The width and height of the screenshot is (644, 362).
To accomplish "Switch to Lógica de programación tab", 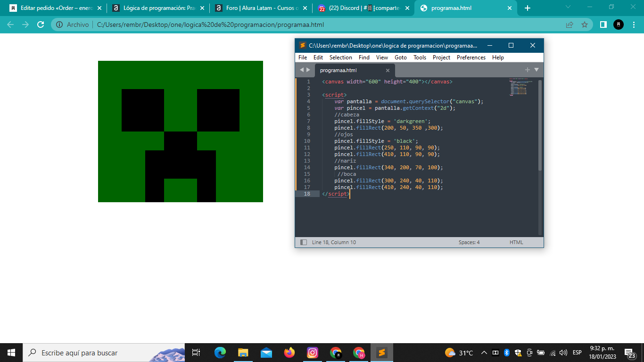I will click(x=158, y=8).
